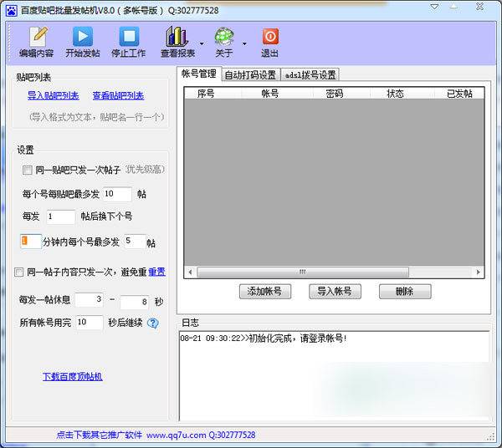The height and width of the screenshot is (448, 502).
Task: Click the 关于 about icon
Action: pyautogui.click(x=223, y=38)
